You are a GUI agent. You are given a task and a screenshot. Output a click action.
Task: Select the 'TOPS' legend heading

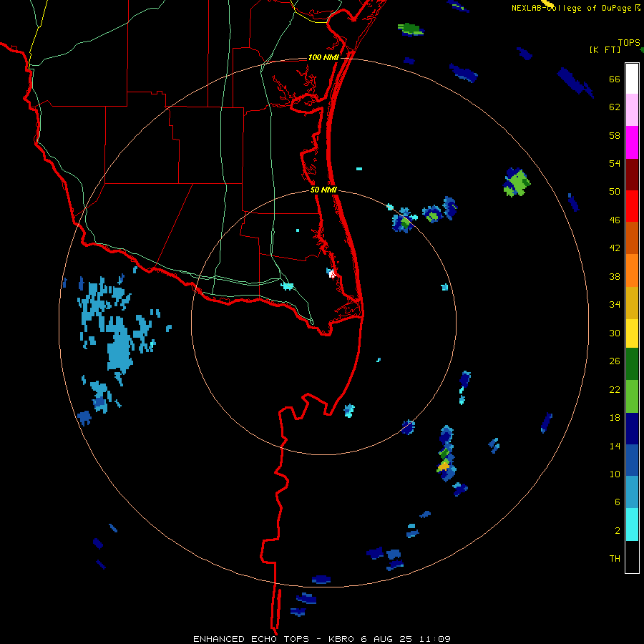[x=629, y=42]
